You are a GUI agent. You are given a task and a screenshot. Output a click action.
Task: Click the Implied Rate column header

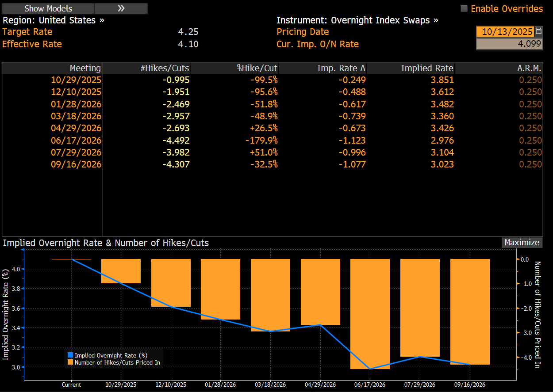427,68
